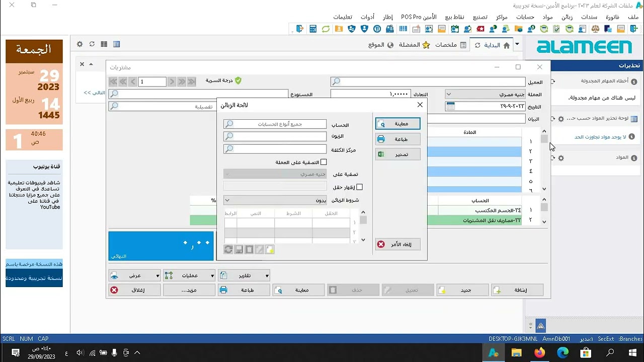Click the magnifier in مركز الكلفة field
Viewport: 644px width, 362px height.
pos(229,149)
